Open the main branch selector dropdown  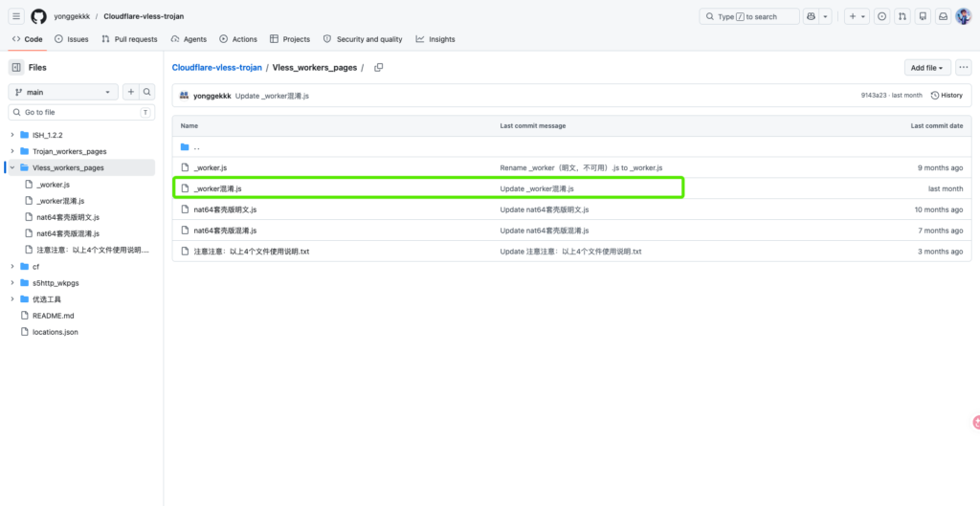click(63, 92)
